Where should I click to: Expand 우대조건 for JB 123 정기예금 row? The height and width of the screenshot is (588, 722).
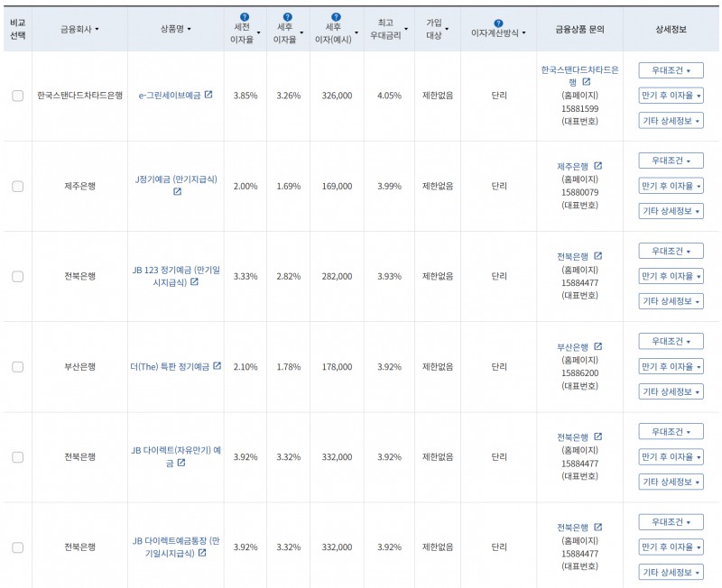click(671, 252)
